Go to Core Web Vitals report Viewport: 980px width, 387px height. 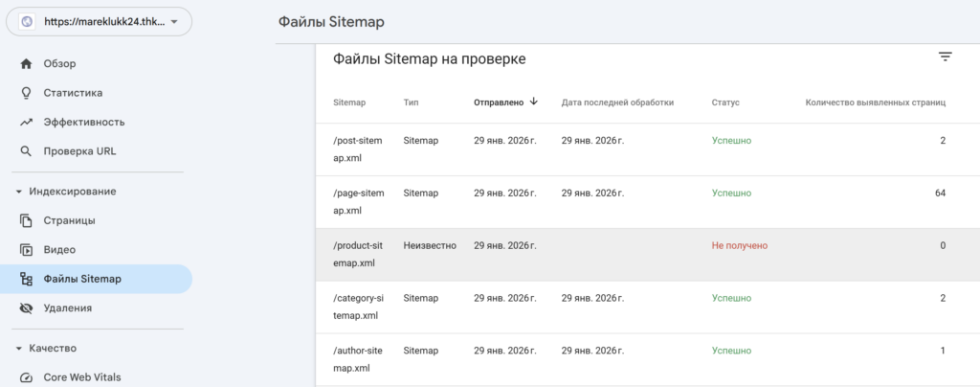81,377
